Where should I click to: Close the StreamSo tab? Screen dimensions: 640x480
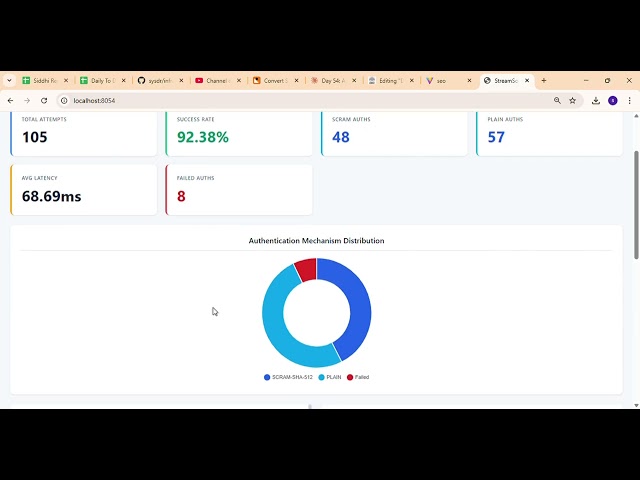(527, 81)
